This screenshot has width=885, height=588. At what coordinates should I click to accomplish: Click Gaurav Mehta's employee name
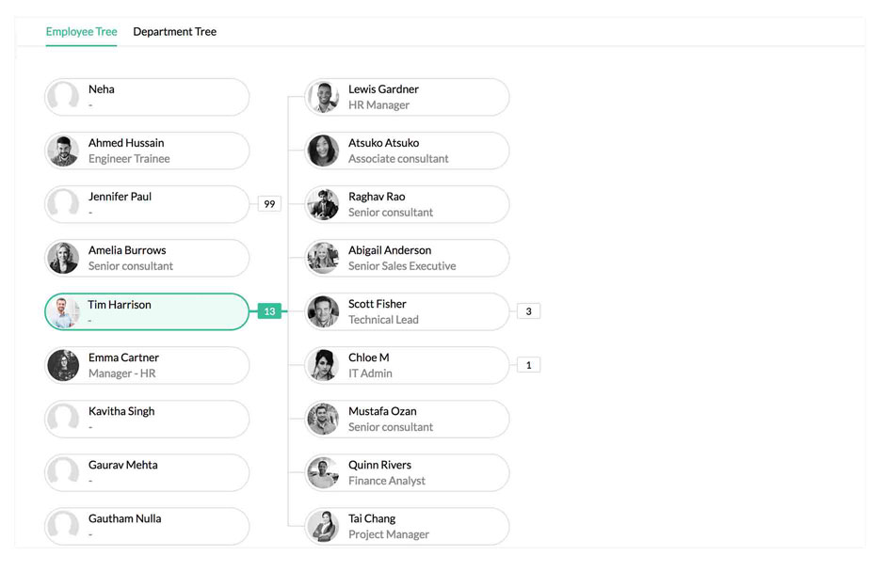(123, 465)
